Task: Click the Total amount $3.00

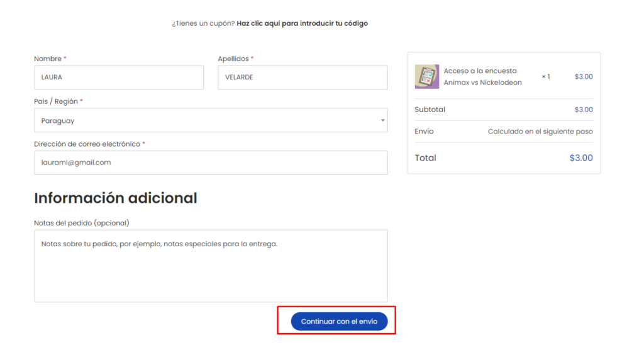Action: coord(580,158)
